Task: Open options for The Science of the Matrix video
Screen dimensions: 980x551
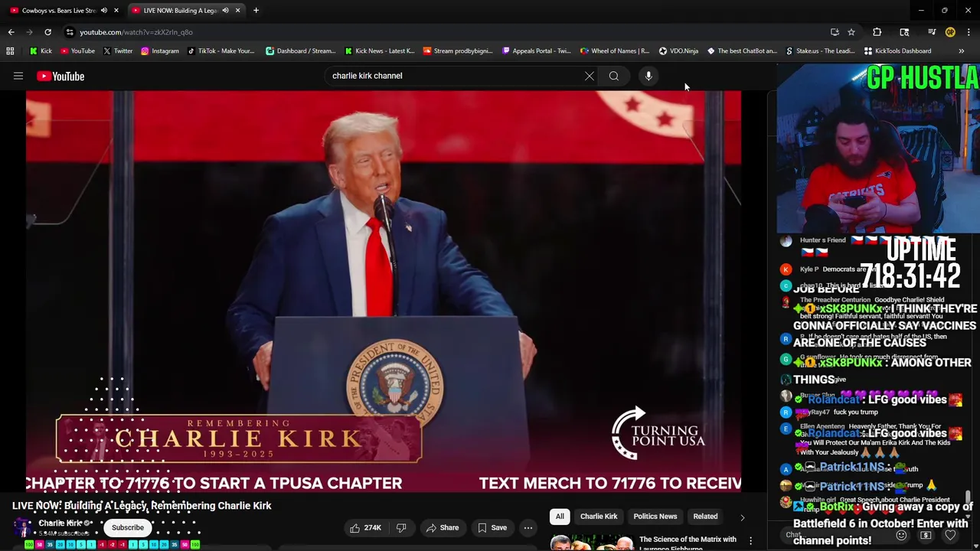Action: (x=750, y=541)
